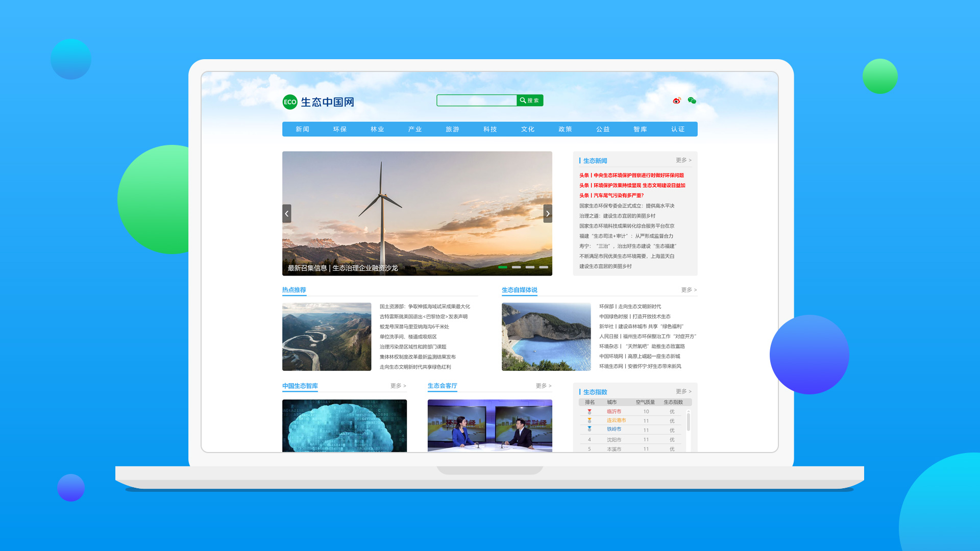This screenshot has height=551, width=980.
Task: Open article 单位洗手间、楼道成吸烟区
Action: coord(408,337)
